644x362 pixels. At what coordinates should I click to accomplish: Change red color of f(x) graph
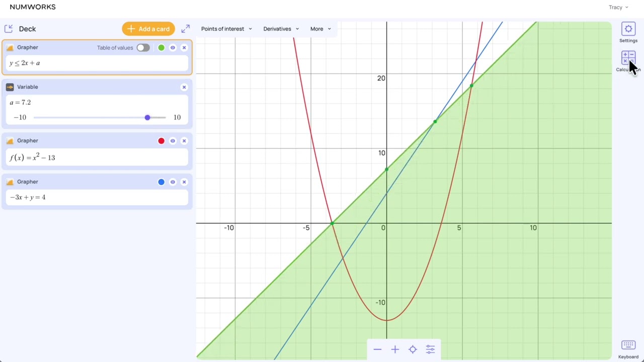click(x=161, y=141)
